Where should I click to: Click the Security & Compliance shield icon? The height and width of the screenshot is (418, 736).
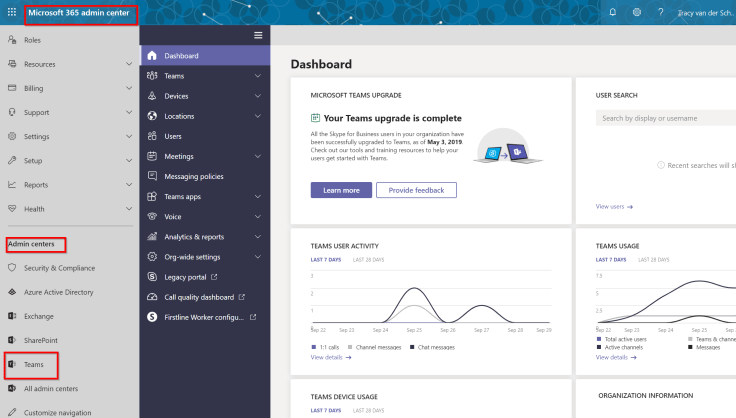12,268
